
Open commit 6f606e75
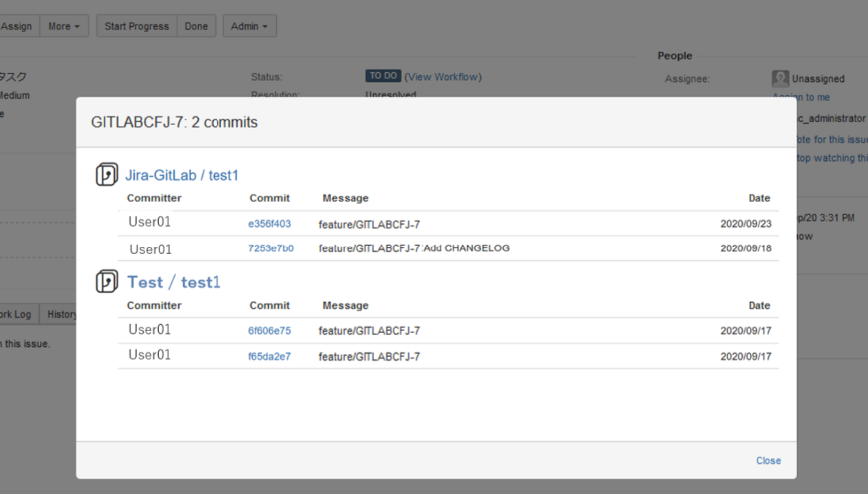click(x=269, y=331)
